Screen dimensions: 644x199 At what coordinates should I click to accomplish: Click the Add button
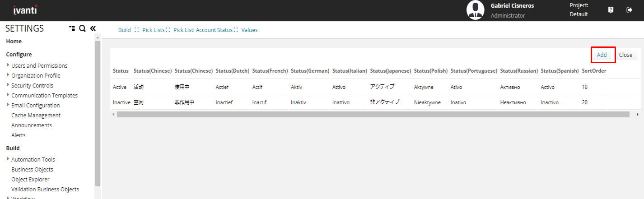(602, 55)
